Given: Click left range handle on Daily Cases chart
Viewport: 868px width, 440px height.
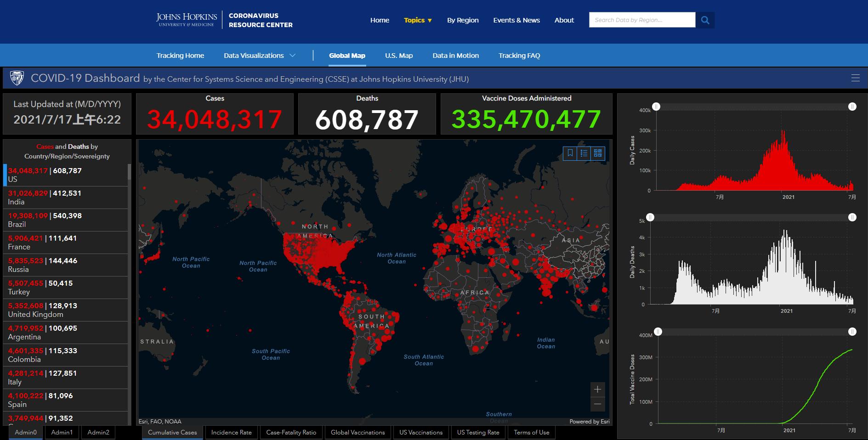Looking at the screenshot, I should (656, 107).
